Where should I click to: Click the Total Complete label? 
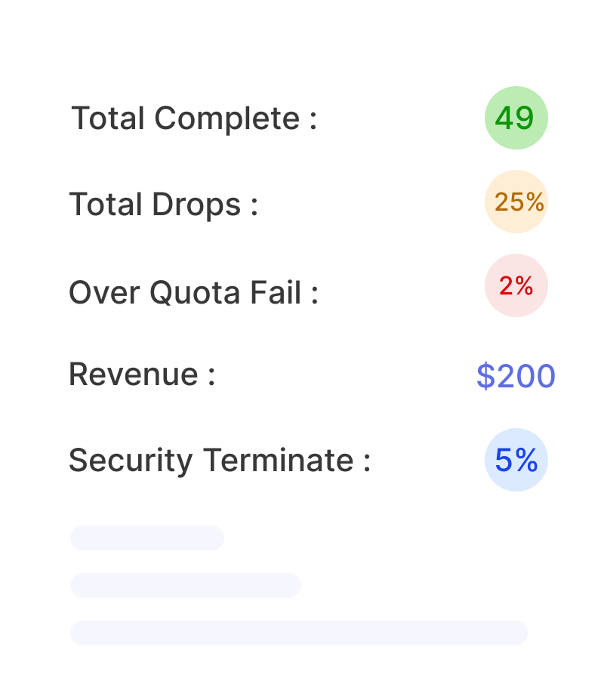pos(194,119)
